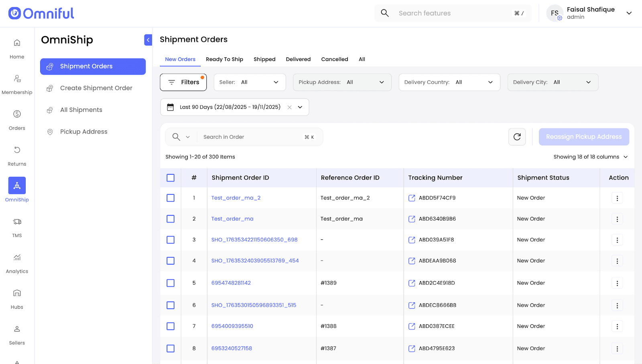This screenshot has height=364, width=642.
Task: Switch to the Cancelled tab
Action: [334, 59]
